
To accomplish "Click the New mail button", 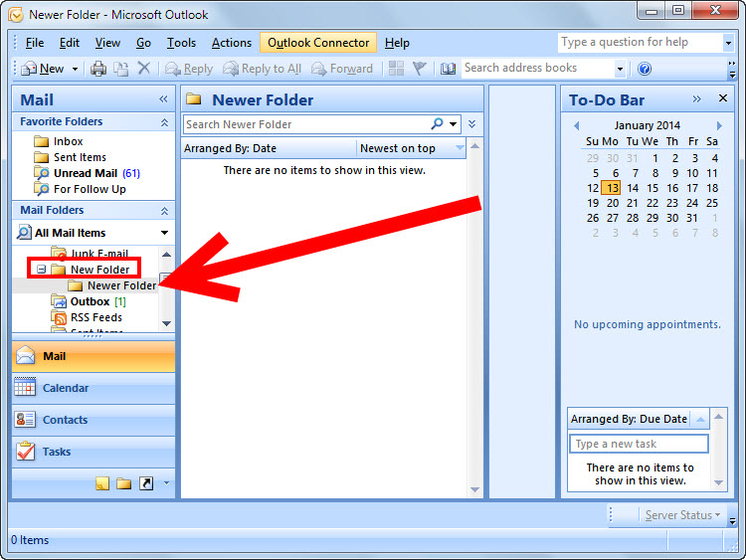I will tap(43, 69).
